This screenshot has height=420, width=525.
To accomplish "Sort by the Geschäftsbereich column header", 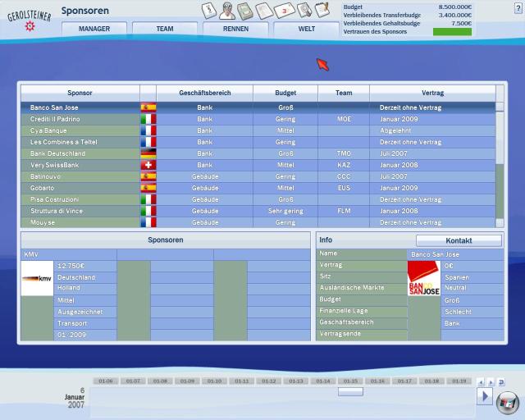I will (x=204, y=93).
